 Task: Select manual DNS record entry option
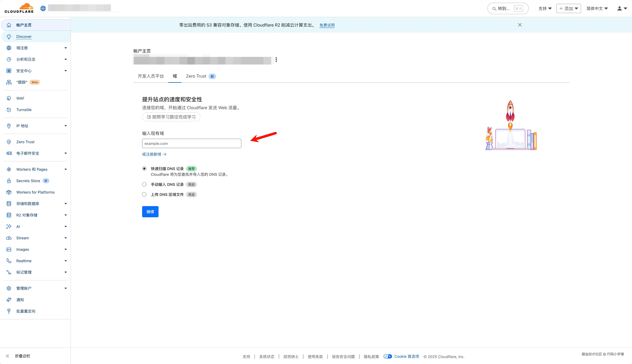[144, 184]
